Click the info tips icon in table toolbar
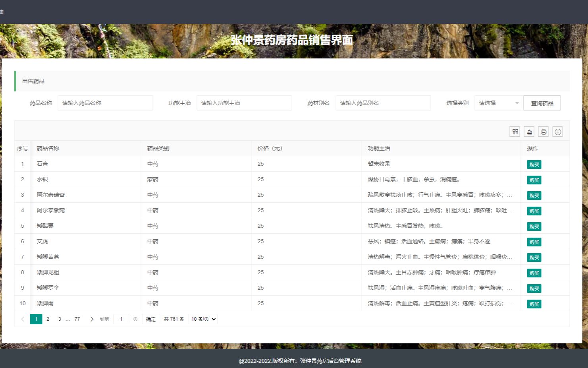 click(x=558, y=132)
